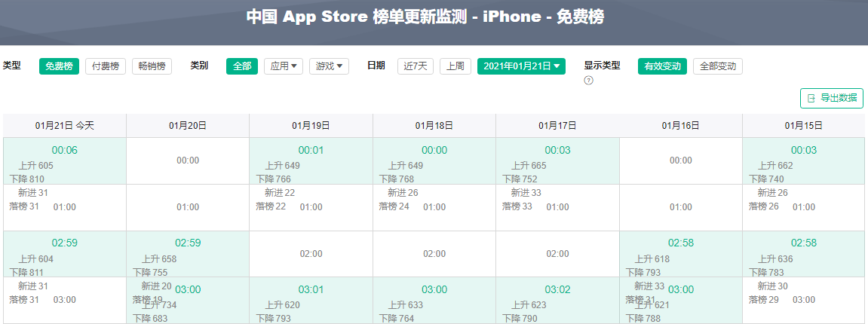Viewport: 868px width, 324px height.
Task: Open the 03:01 update on 01月19日
Action: pos(311,289)
